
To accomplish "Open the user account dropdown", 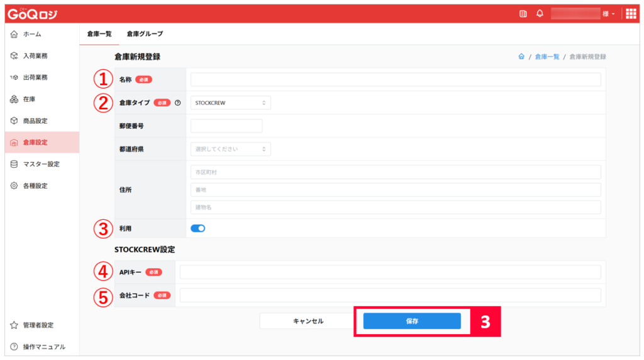I will pos(583,14).
